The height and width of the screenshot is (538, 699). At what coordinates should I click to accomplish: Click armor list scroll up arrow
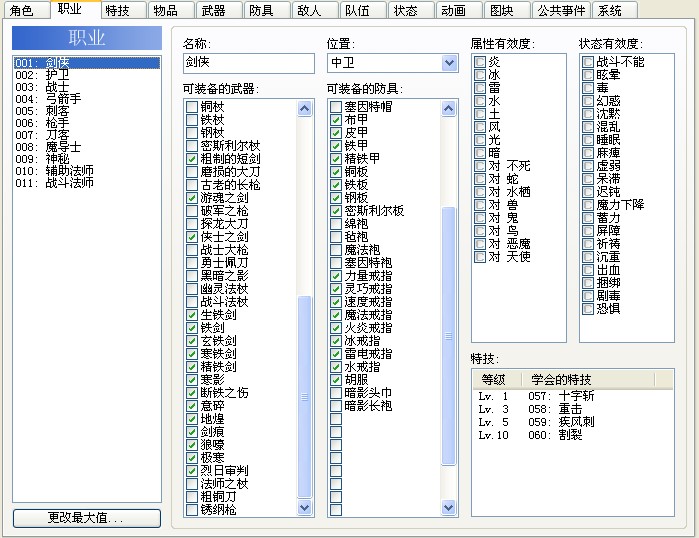(448, 108)
